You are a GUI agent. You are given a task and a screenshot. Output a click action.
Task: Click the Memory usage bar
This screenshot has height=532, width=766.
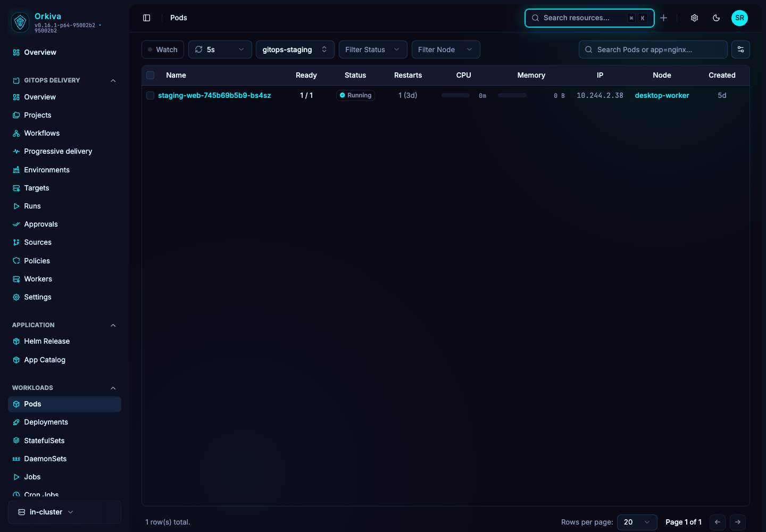point(512,96)
